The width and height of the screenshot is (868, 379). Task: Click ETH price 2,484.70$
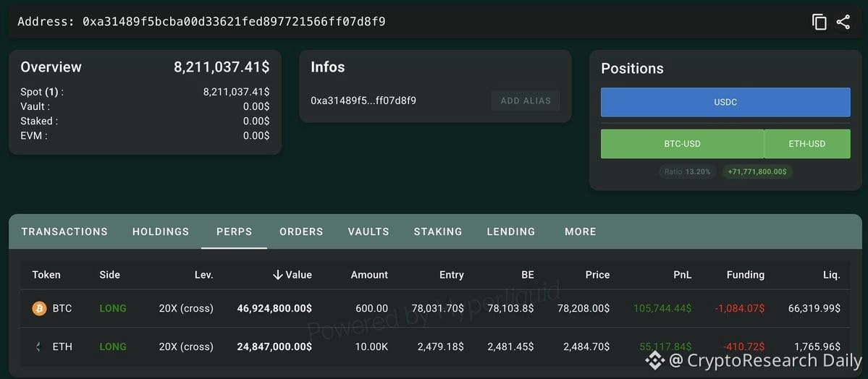(586, 347)
